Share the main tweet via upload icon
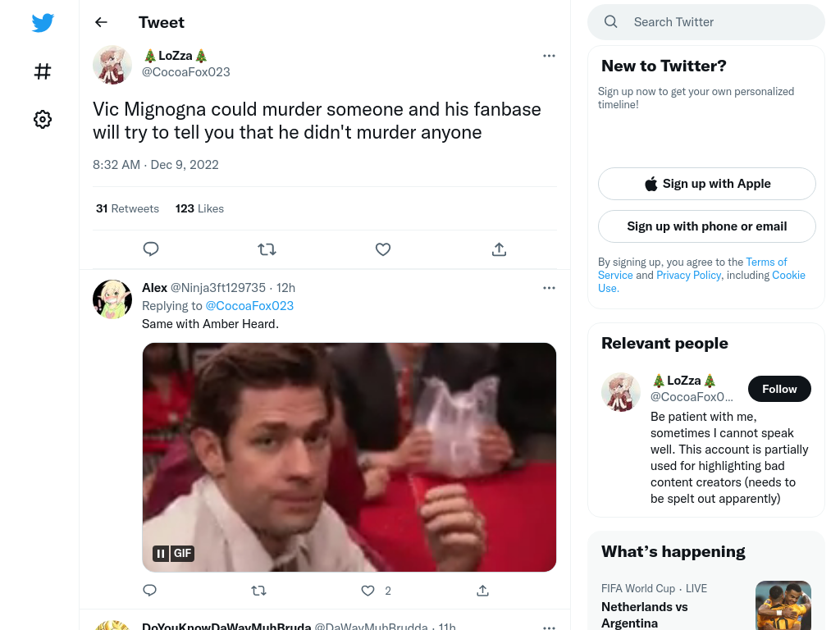 coord(499,249)
